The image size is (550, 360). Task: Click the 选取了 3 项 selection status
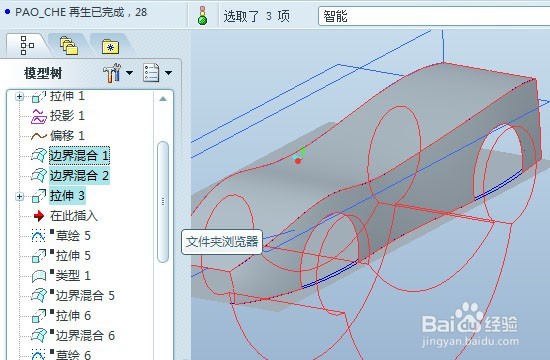pyautogui.click(x=256, y=16)
